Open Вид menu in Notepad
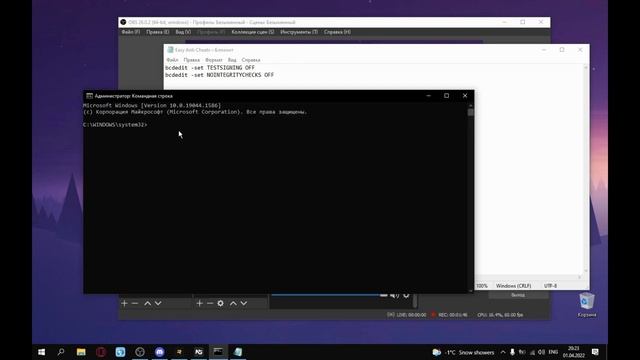 [x=232, y=60]
